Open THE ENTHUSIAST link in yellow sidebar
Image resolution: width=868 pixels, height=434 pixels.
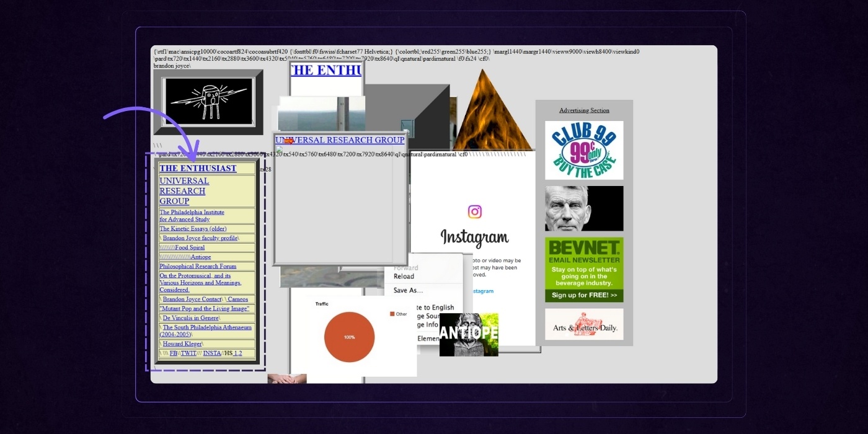pyautogui.click(x=198, y=168)
